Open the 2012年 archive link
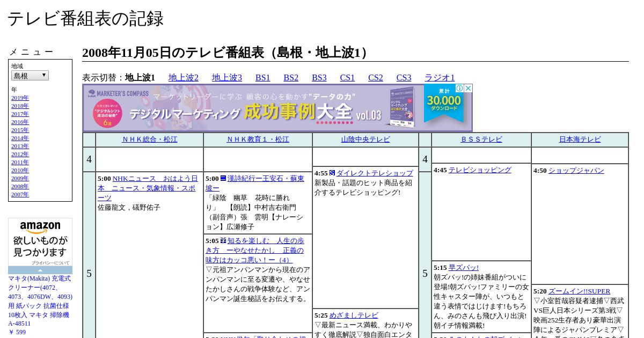 [x=20, y=154]
